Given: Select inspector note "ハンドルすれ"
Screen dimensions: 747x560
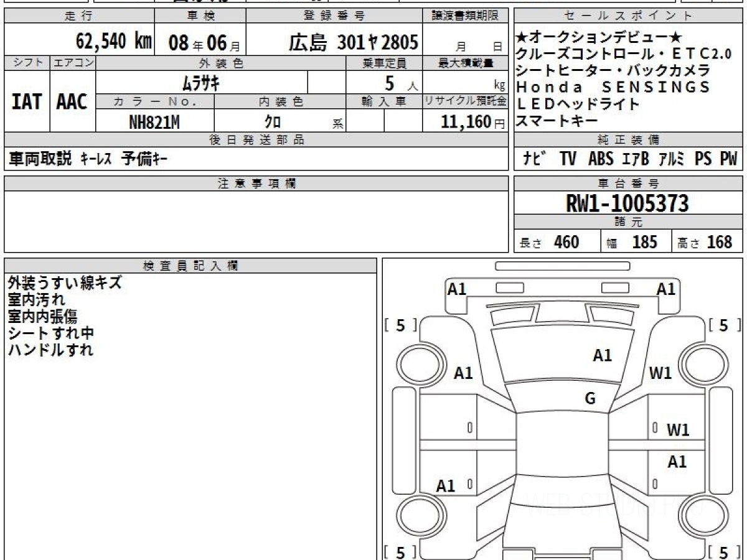Looking at the screenshot, I should (x=50, y=350).
